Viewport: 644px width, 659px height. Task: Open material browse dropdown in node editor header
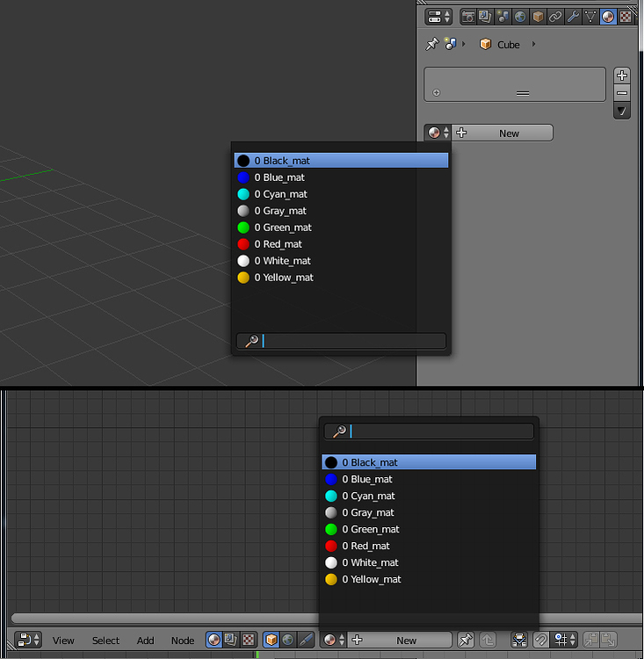(334, 640)
